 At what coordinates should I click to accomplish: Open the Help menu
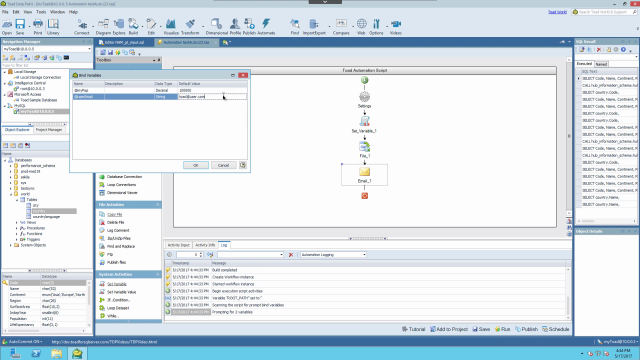point(73,12)
